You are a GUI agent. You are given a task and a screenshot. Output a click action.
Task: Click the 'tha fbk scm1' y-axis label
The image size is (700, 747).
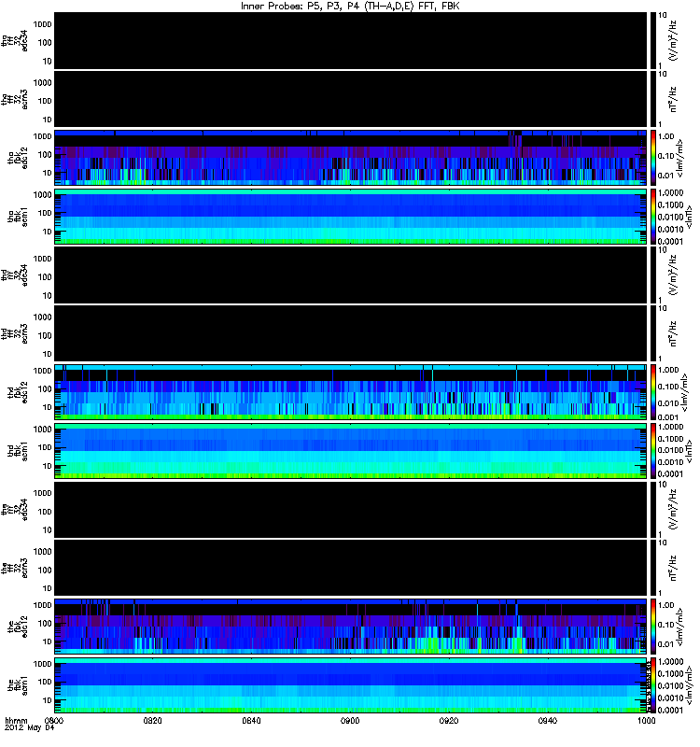(18, 217)
